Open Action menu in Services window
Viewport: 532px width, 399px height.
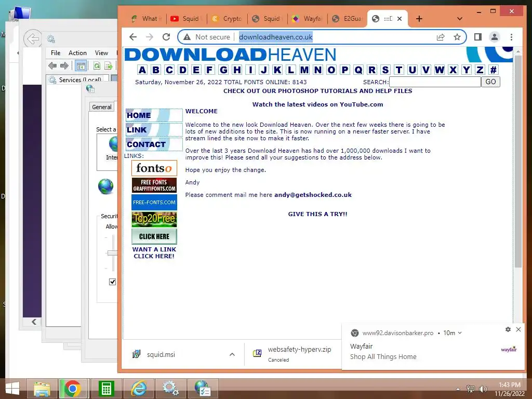click(x=77, y=53)
